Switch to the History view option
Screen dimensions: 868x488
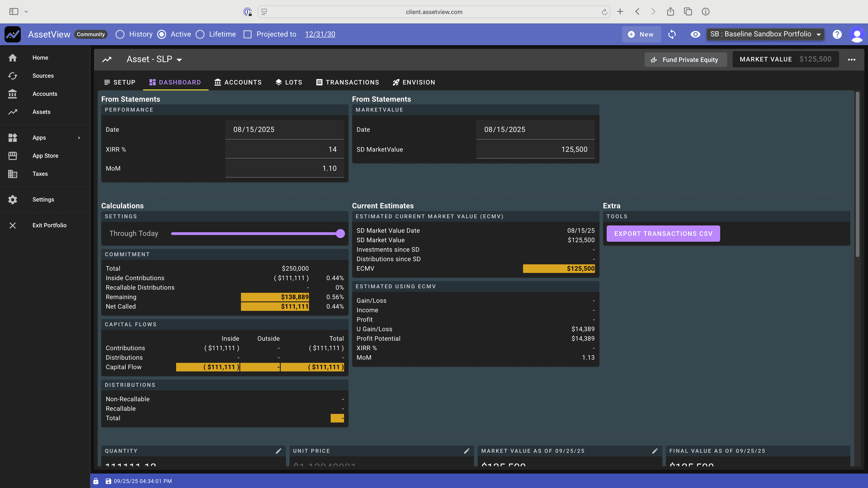[120, 34]
